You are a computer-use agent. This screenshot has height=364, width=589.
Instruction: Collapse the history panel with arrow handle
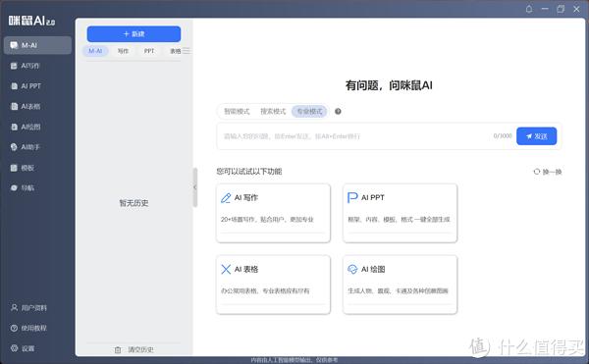(x=195, y=187)
